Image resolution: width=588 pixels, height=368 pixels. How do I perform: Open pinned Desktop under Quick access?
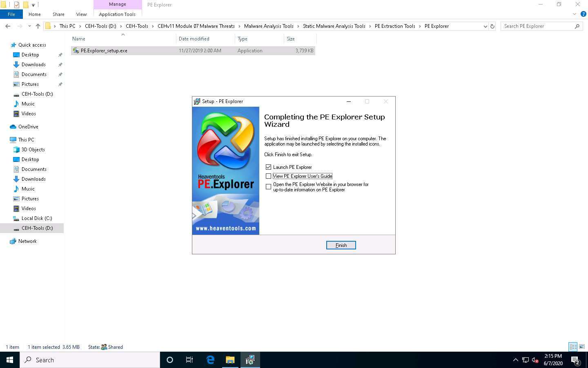click(x=30, y=55)
